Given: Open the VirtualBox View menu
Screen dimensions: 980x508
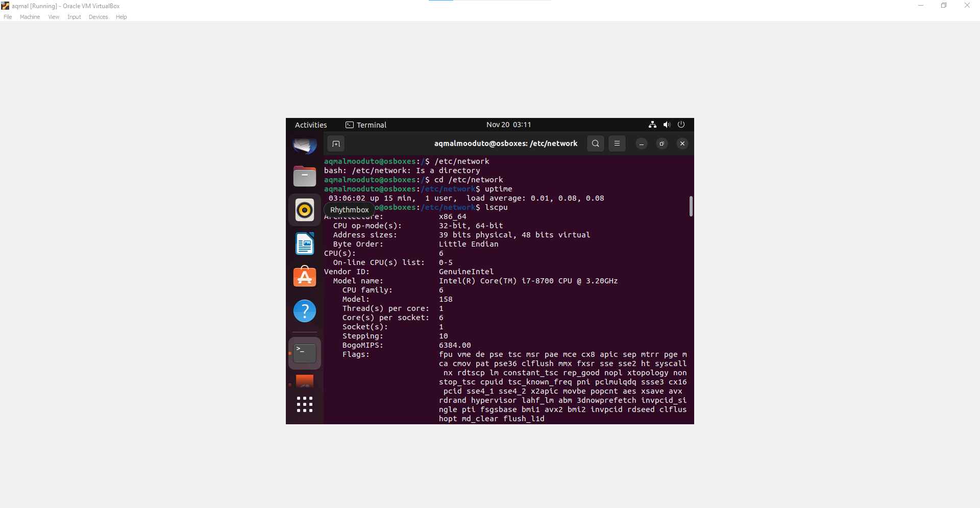Looking at the screenshot, I should 54,17.
